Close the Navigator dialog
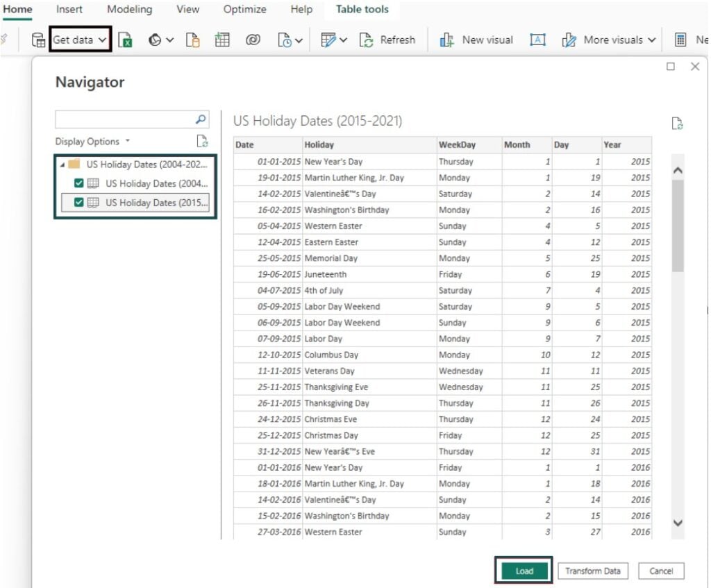Viewport: 711px width, 588px height. [695, 67]
